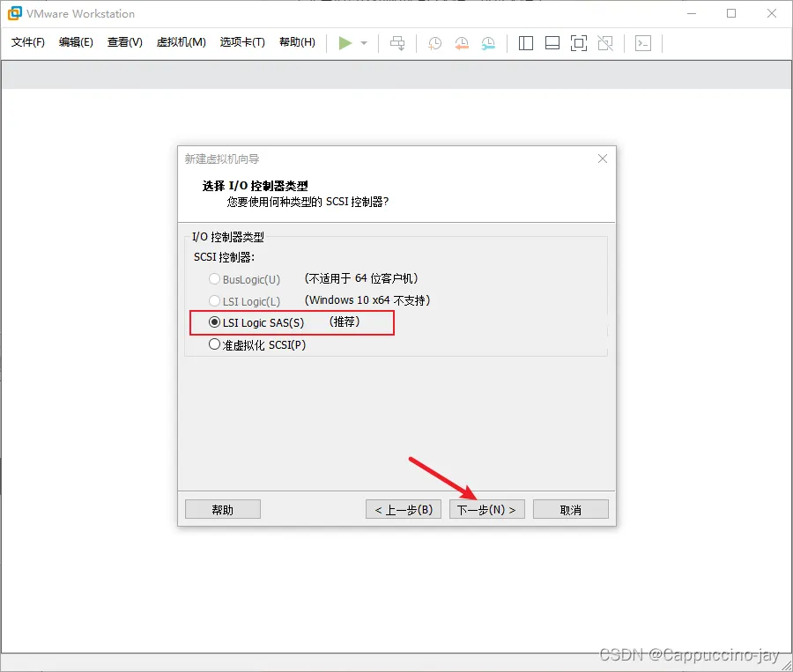Open the console view icon
793x672 pixels.
(643, 43)
